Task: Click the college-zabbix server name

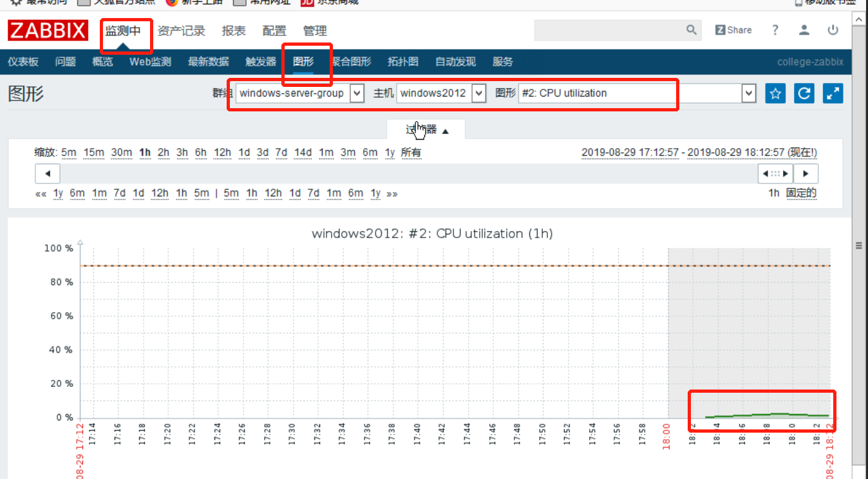Action: pyautogui.click(x=810, y=62)
